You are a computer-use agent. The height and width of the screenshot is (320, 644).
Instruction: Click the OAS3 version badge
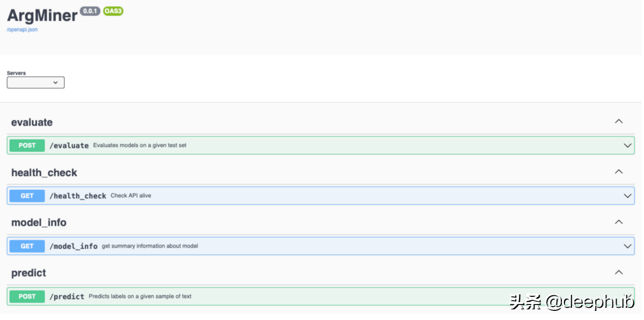113,11
